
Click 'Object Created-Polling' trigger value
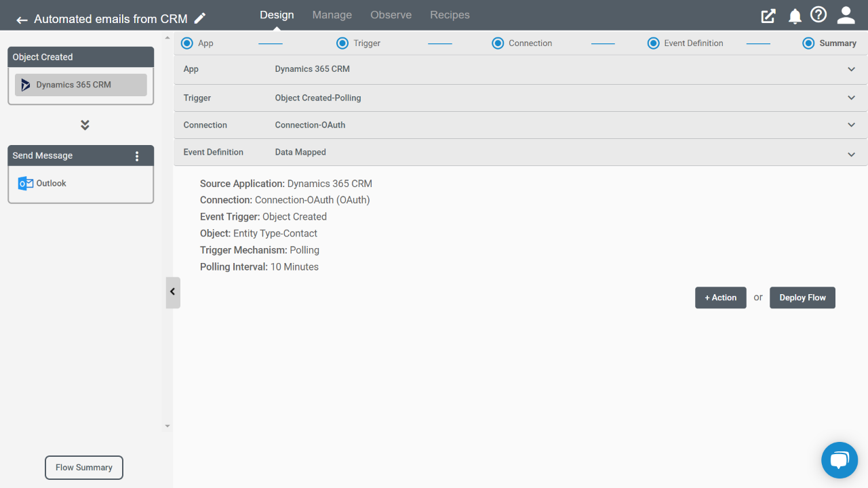coord(318,98)
